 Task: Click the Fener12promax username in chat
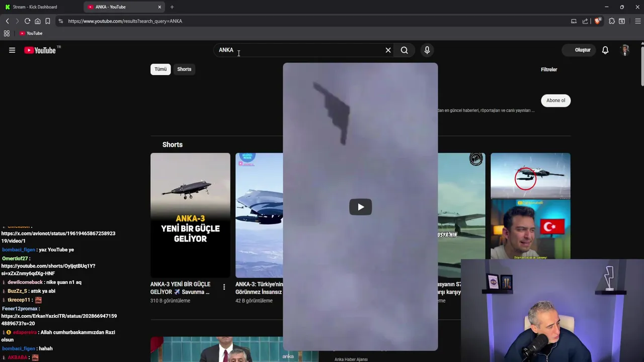coord(20,309)
